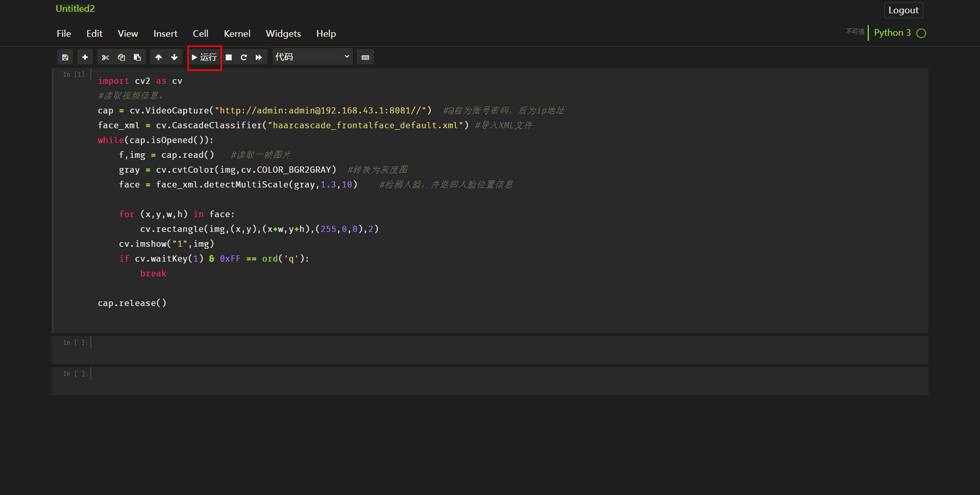Click the cv.rectangle code line
The width and height of the screenshot is (980, 495).
coord(259,229)
